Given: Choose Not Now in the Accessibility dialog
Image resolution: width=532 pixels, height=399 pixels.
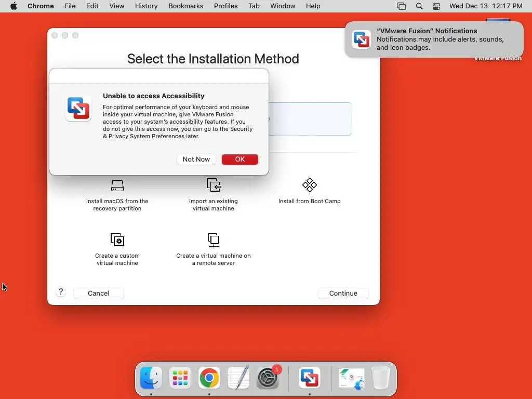Looking at the screenshot, I should coord(196,159).
